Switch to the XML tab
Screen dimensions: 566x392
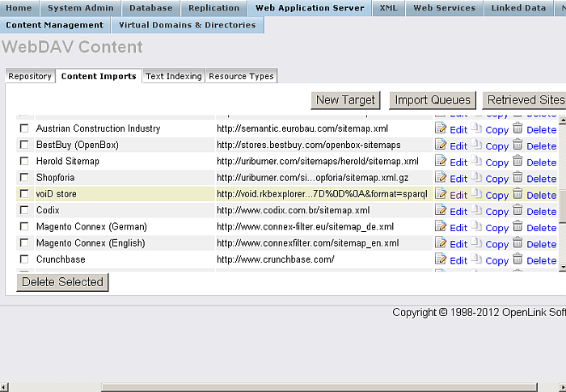pos(388,8)
